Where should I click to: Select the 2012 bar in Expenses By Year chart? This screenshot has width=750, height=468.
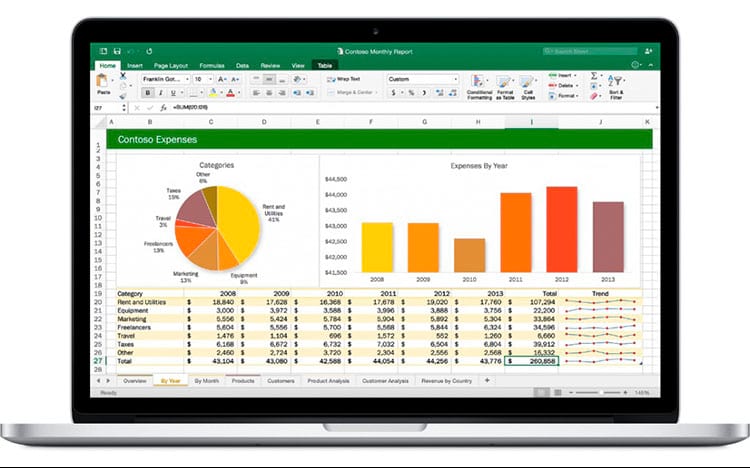[562, 229]
